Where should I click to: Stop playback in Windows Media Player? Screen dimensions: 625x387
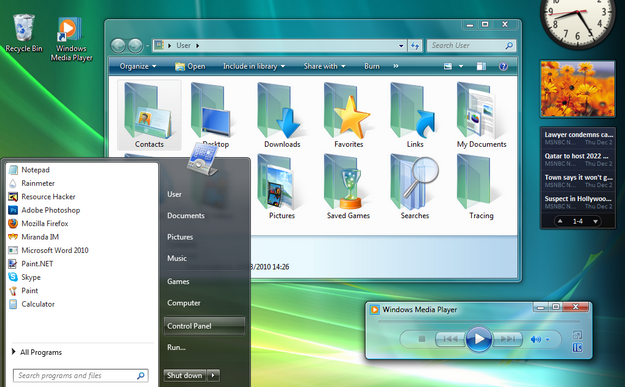(421, 339)
